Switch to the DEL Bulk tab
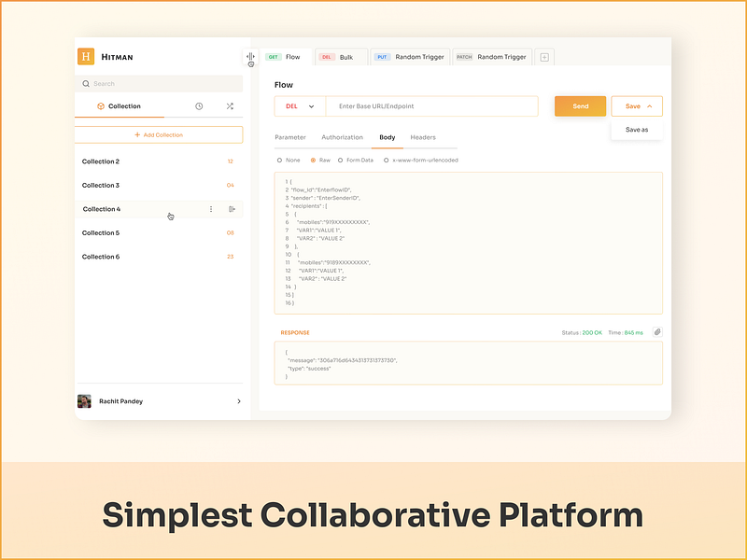 pos(341,57)
